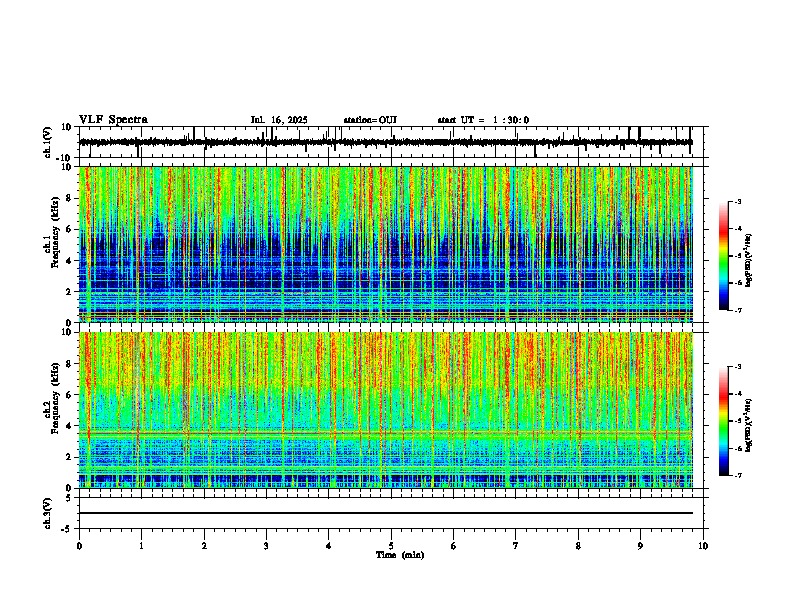Click the 'start UT = 1:30:0' header text
Image resolution: width=792 pixels, height=612 pixels.
(x=483, y=120)
